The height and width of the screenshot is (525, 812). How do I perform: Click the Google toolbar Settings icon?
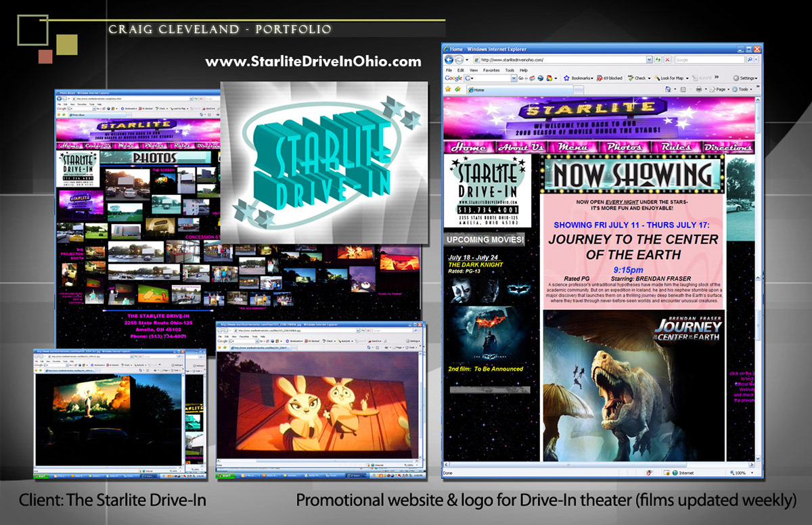coord(737,78)
